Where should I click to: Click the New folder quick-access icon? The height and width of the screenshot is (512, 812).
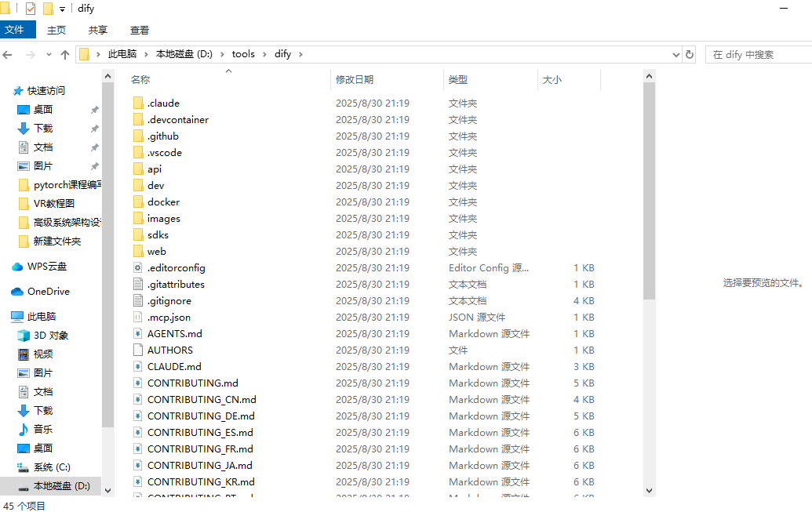pyautogui.click(x=48, y=9)
